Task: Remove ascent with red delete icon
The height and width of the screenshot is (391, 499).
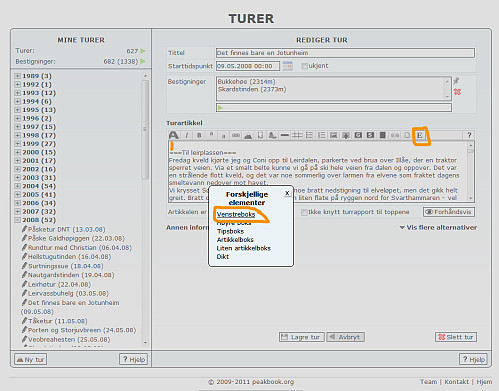Action: pyautogui.click(x=457, y=92)
